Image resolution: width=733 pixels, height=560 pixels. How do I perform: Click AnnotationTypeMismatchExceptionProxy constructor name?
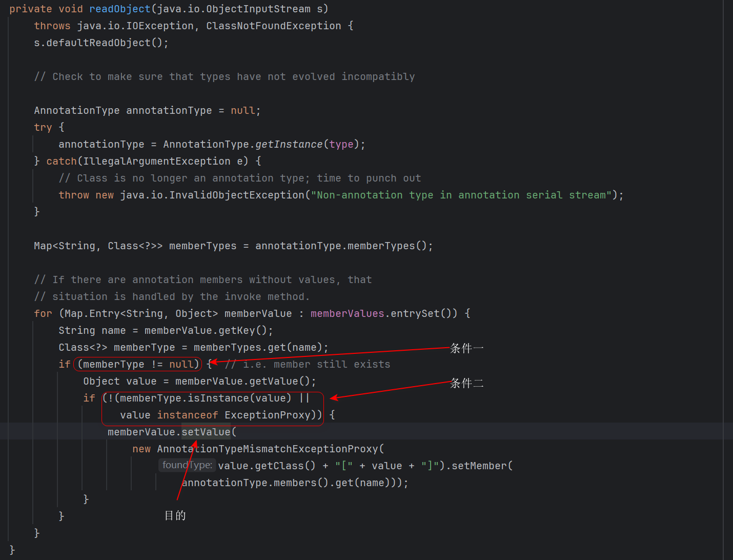[268, 449]
